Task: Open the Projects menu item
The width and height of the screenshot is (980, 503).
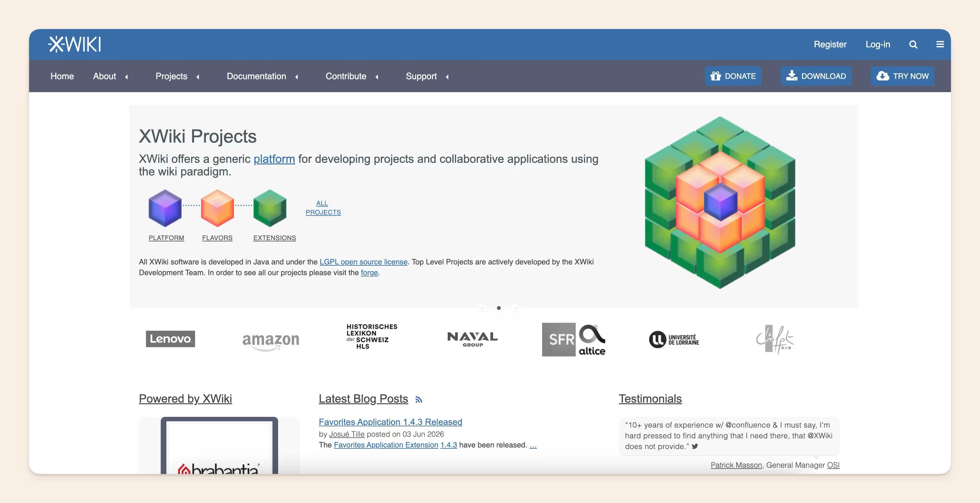Action: pyautogui.click(x=171, y=76)
